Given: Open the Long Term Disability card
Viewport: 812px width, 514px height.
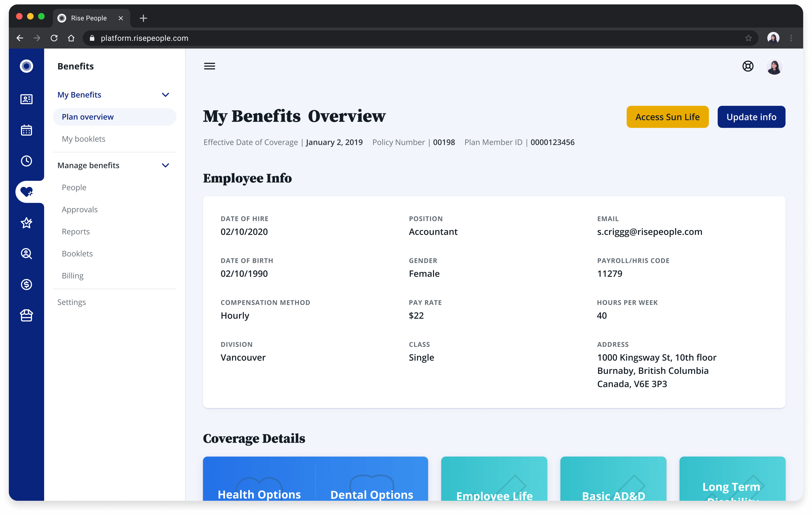Looking at the screenshot, I should pos(732,479).
